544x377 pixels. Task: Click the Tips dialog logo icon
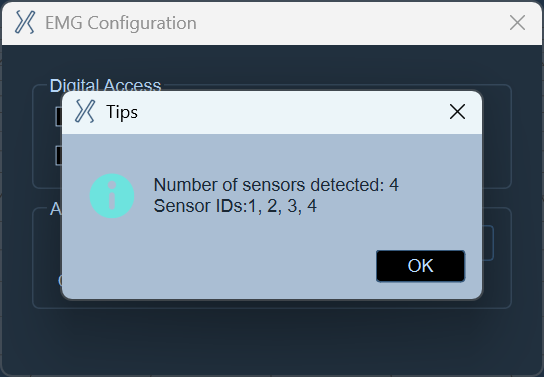85,111
